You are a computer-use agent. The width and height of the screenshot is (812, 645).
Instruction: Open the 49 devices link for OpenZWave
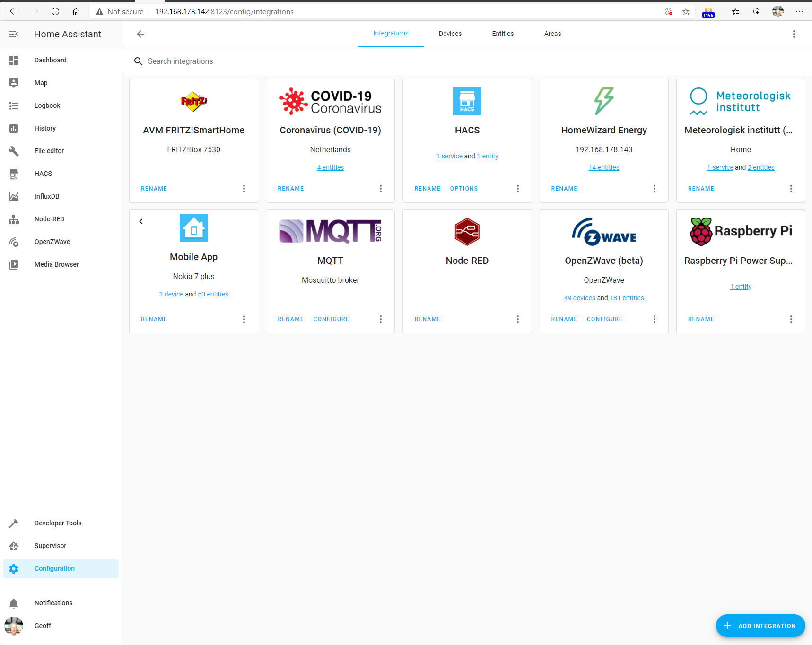click(x=579, y=298)
